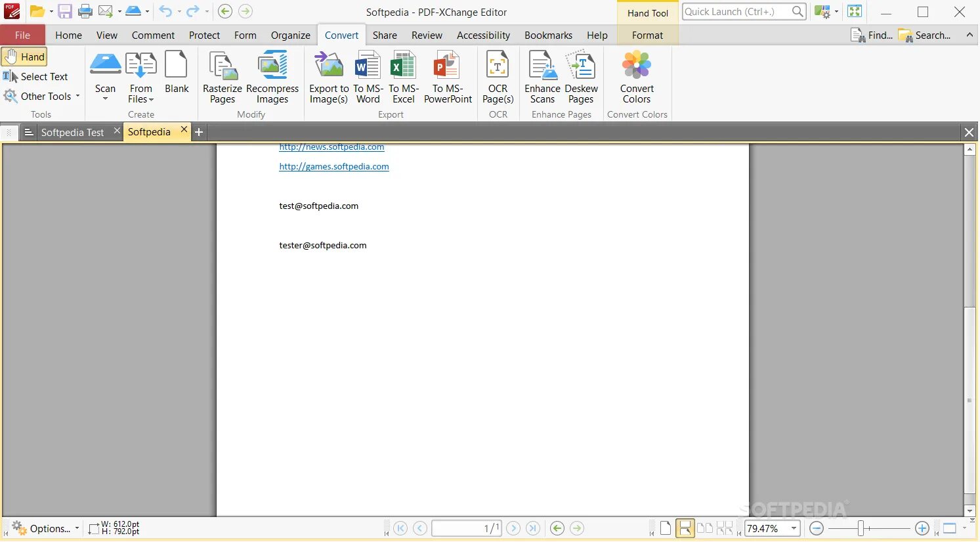Screen dimensions: 980x542
Task: Go to the first page
Action: (x=400, y=528)
